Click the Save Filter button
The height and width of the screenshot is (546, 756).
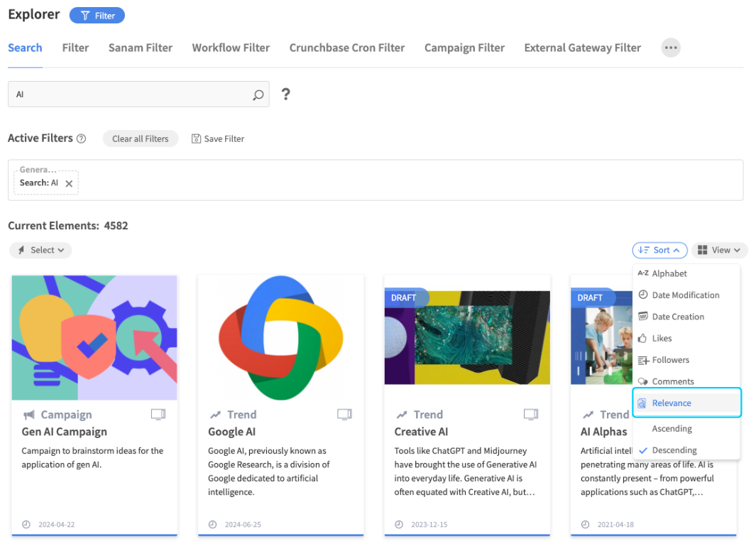point(218,139)
